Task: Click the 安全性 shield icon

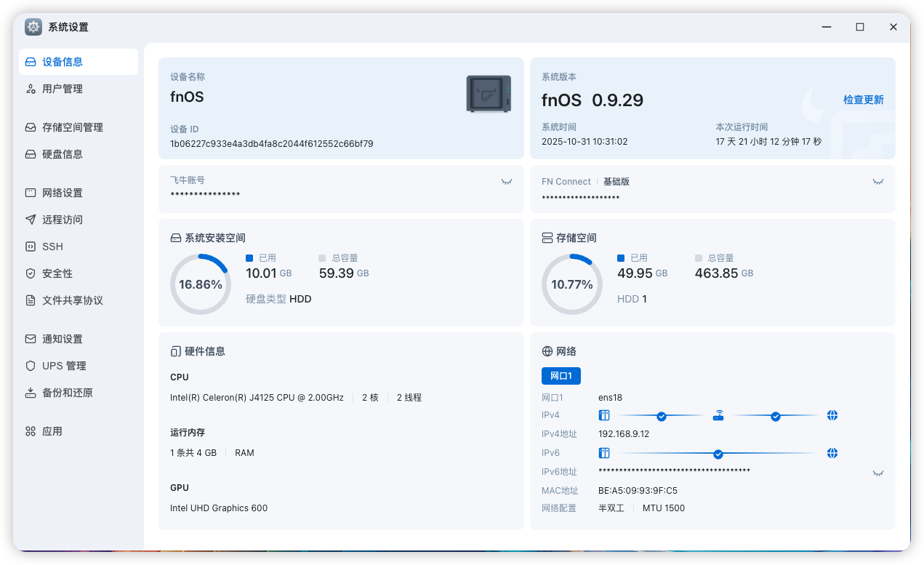Action: click(x=31, y=273)
